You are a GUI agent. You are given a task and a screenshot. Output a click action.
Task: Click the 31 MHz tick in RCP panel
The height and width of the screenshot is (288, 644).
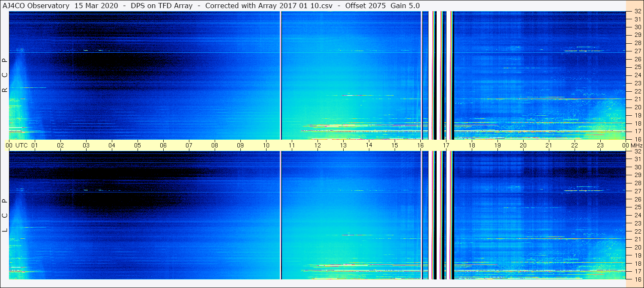click(637, 19)
